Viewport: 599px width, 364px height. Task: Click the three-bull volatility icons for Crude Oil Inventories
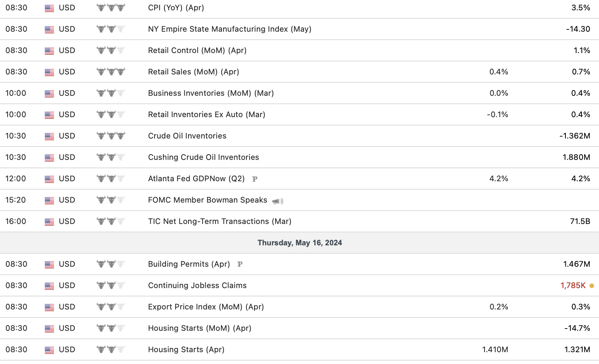[111, 136]
